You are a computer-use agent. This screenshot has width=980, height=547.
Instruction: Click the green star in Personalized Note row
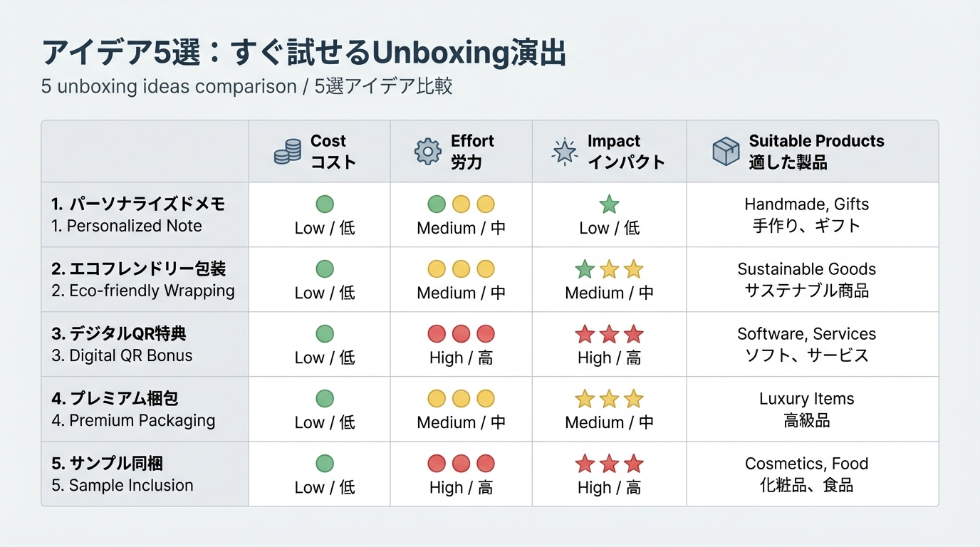[x=609, y=205]
